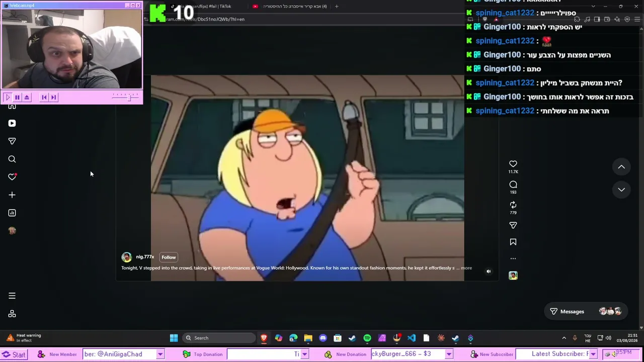
Task: Switch to the YouTube browser tab
Action: pyautogui.click(x=290, y=7)
